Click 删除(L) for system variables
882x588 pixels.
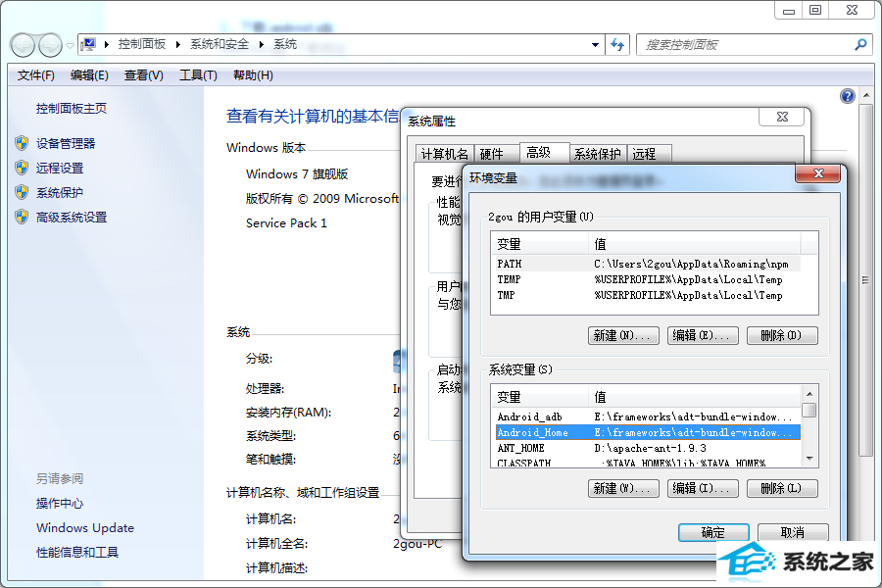pos(781,488)
